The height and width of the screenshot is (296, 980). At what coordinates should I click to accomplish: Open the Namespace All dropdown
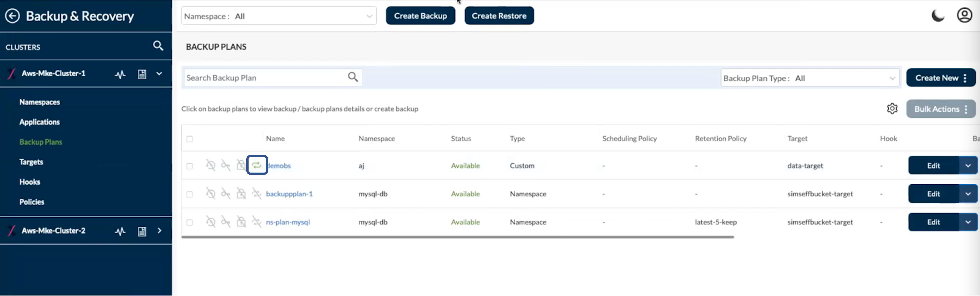click(x=279, y=16)
